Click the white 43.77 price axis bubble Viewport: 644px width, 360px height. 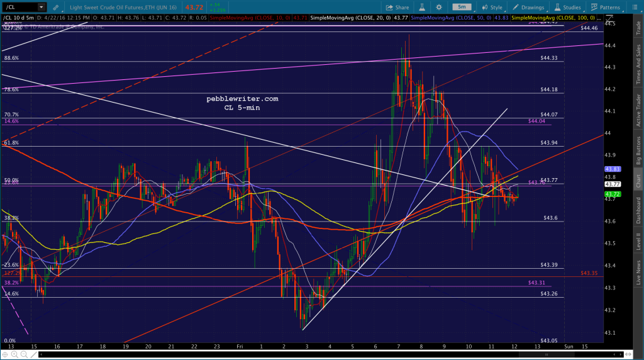tap(613, 184)
